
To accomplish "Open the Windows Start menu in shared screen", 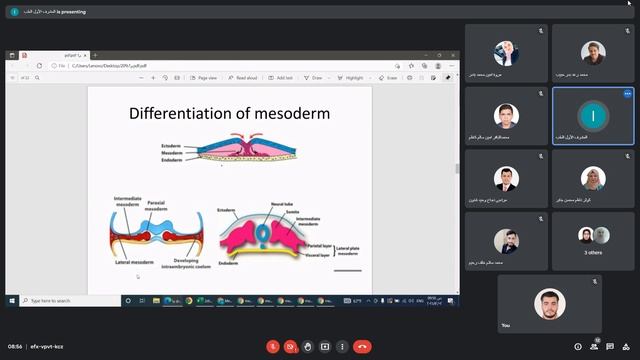I will [x=12, y=301].
